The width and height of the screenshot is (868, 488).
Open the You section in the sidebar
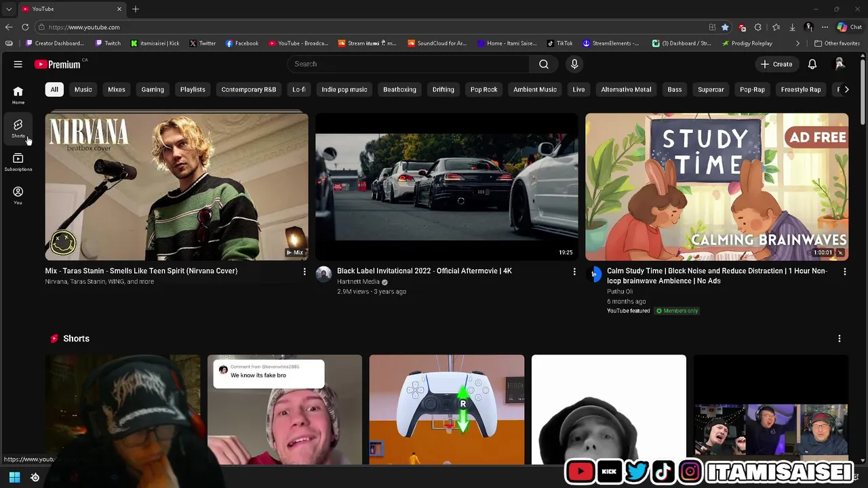point(18,195)
